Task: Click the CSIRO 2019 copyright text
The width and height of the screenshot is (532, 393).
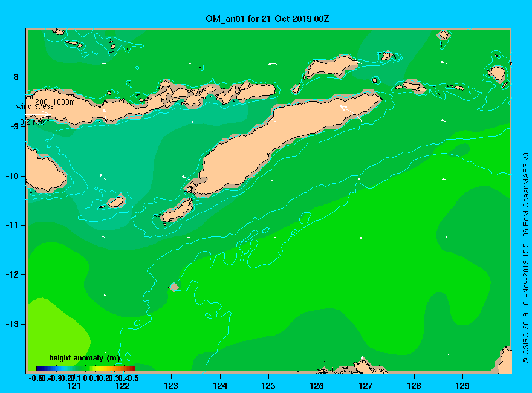Action: [525, 339]
